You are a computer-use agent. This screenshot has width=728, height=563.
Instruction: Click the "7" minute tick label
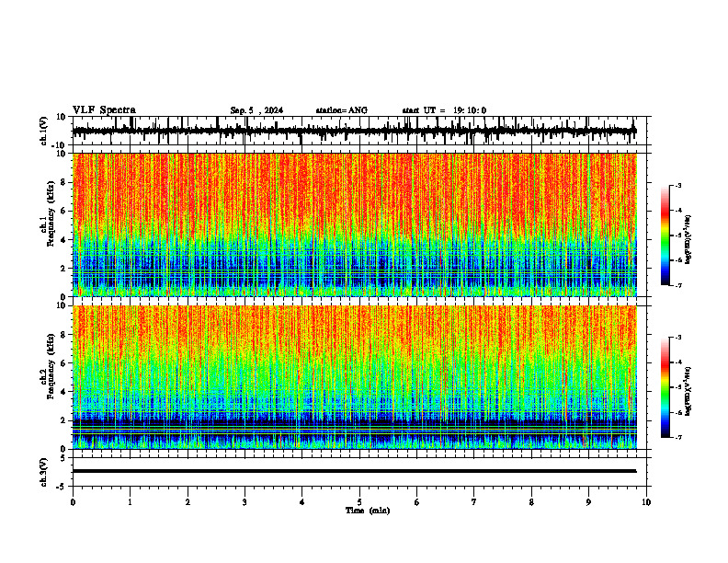click(x=474, y=502)
